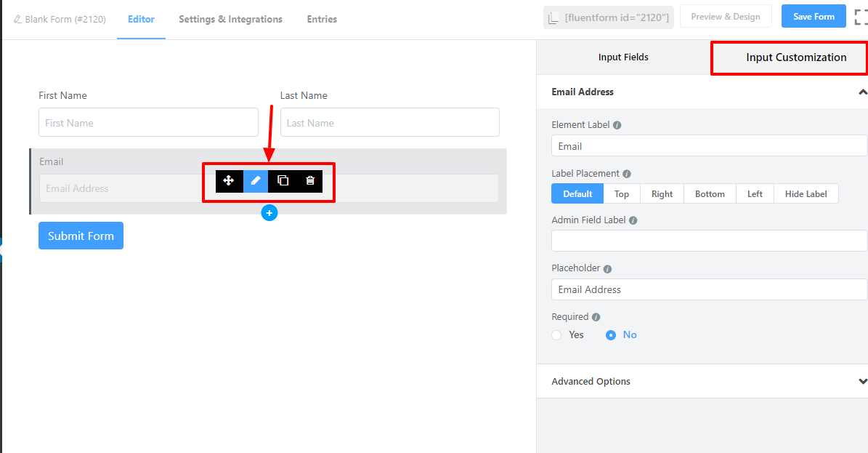868x453 pixels.
Task: Click the Last Name input field
Action: pyautogui.click(x=390, y=123)
